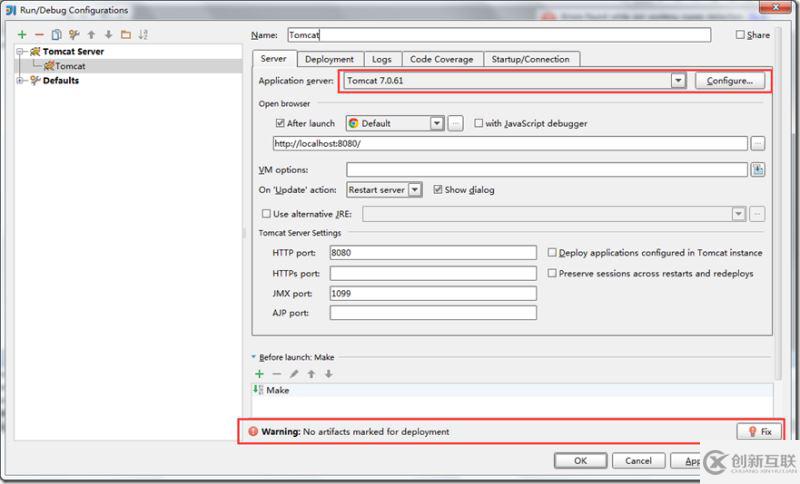
Task: Uncheck After launch checkbox
Action: click(x=280, y=123)
